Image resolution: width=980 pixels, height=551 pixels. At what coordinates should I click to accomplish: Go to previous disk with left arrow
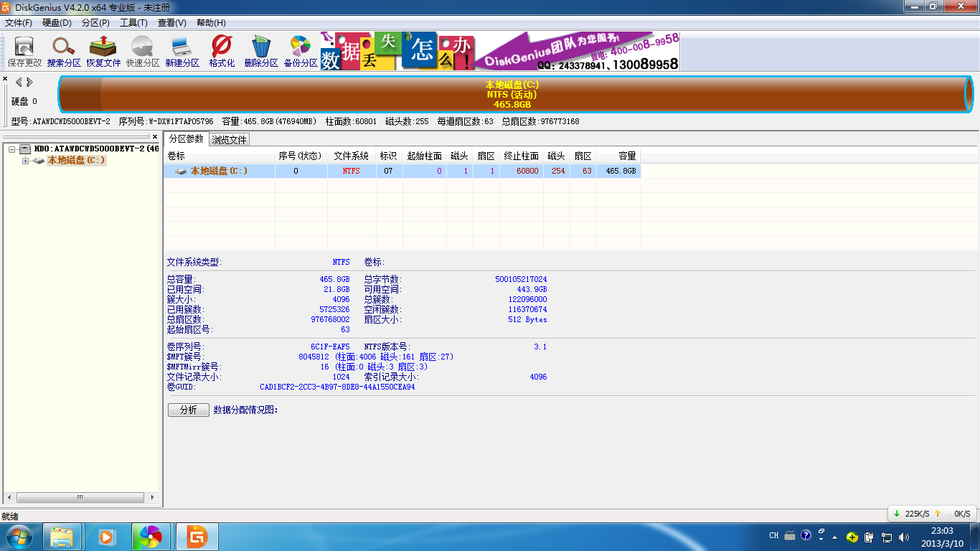(19, 82)
